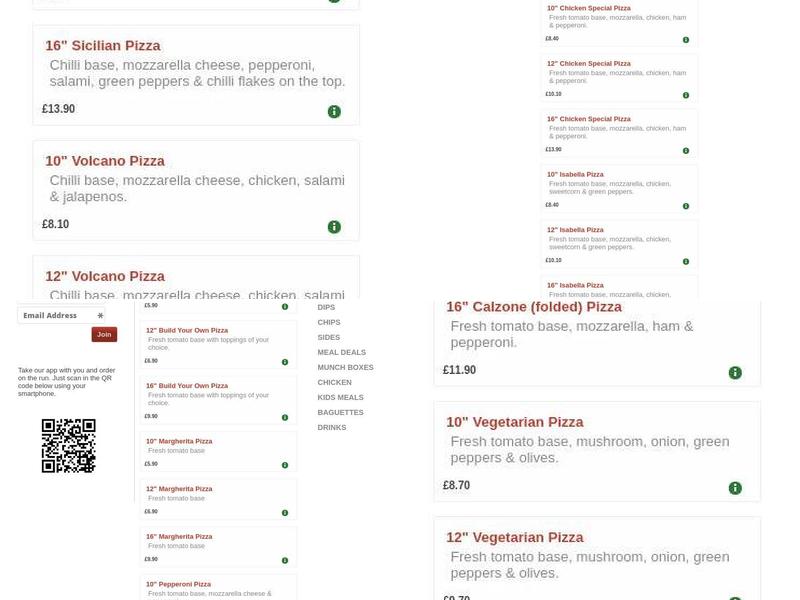The height and width of the screenshot is (600, 800).
Task: View info for the 10" Margherita Pizza
Action: pos(285,464)
